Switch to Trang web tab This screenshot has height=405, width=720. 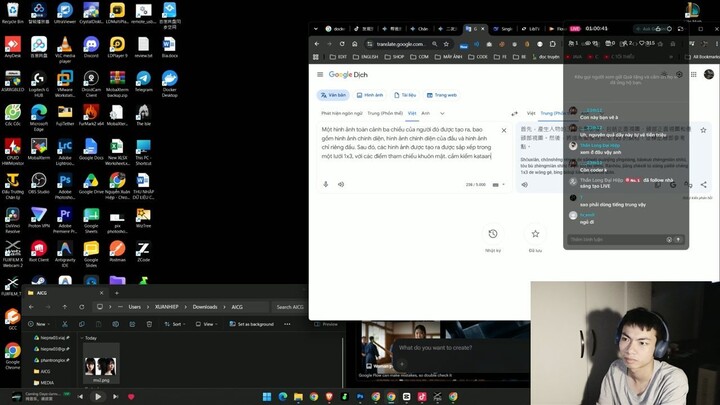(x=442, y=95)
